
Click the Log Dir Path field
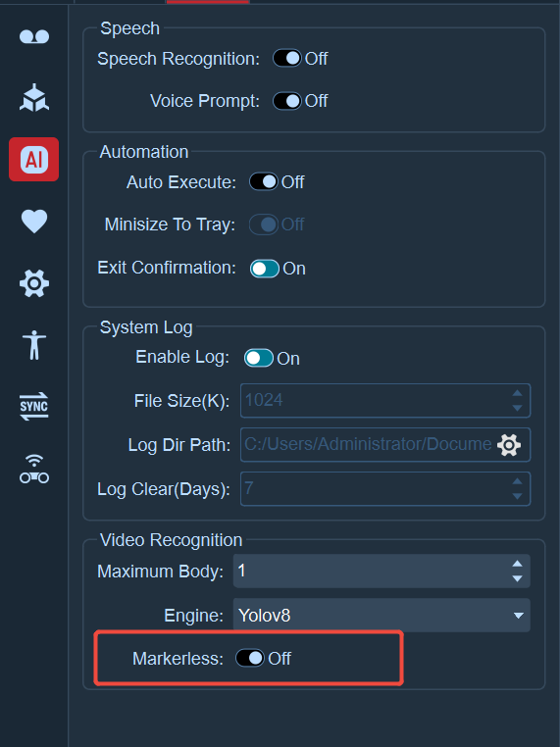click(385, 444)
